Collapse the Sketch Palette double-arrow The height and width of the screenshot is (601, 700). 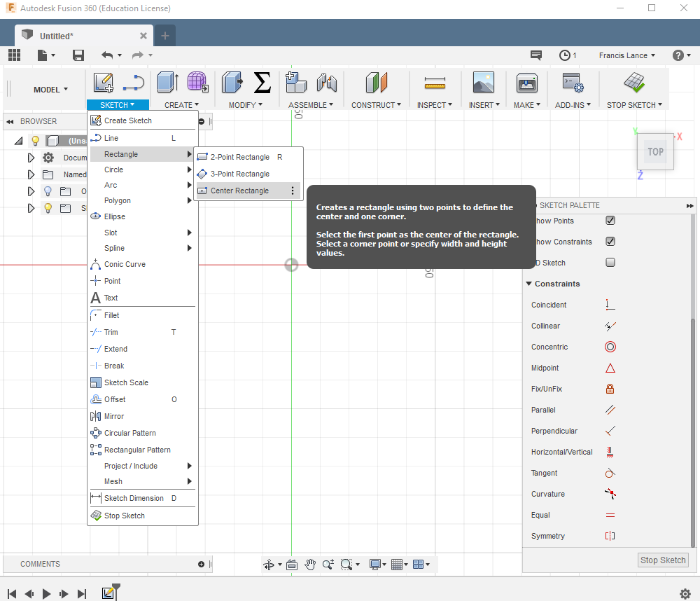(689, 205)
